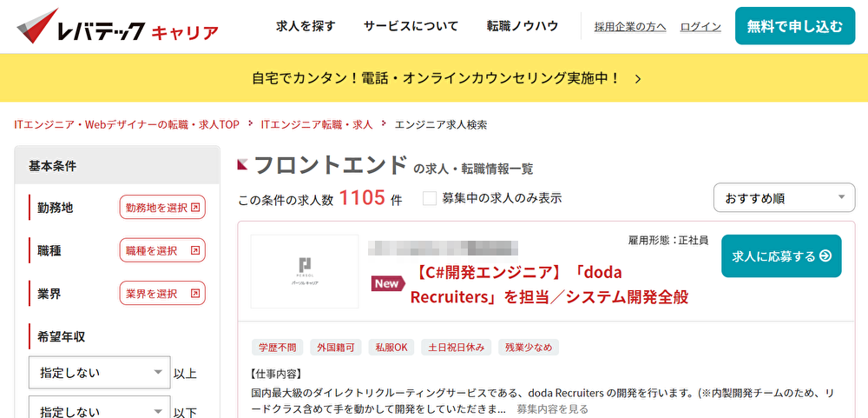Click the external-link icon on 勤務地を選択
This screenshot has width=868, height=418.
point(195,208)
